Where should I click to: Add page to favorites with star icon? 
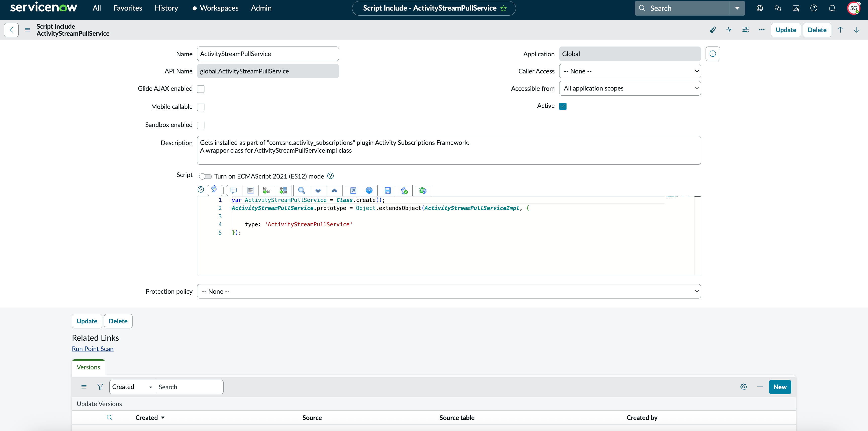(x=503, y=8)
